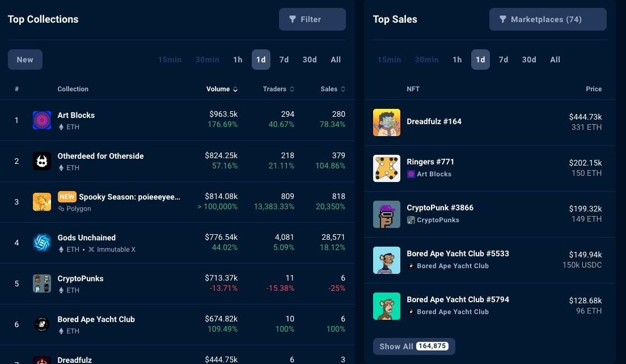Click the BAYC badge under Bored Ape #5533
Screen dimensions: 626x364
pos(411,266)
